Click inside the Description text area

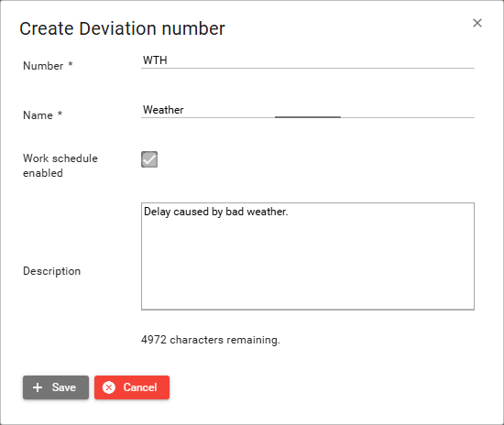click(x=308, y=256)
